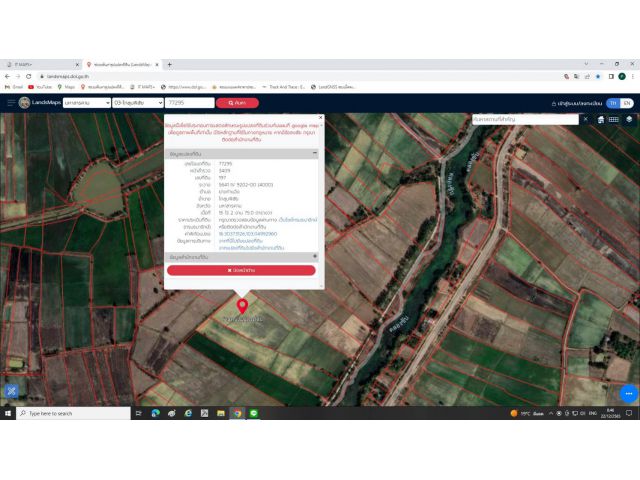Open the Chrome three-dot menu

tap(633, 76)
